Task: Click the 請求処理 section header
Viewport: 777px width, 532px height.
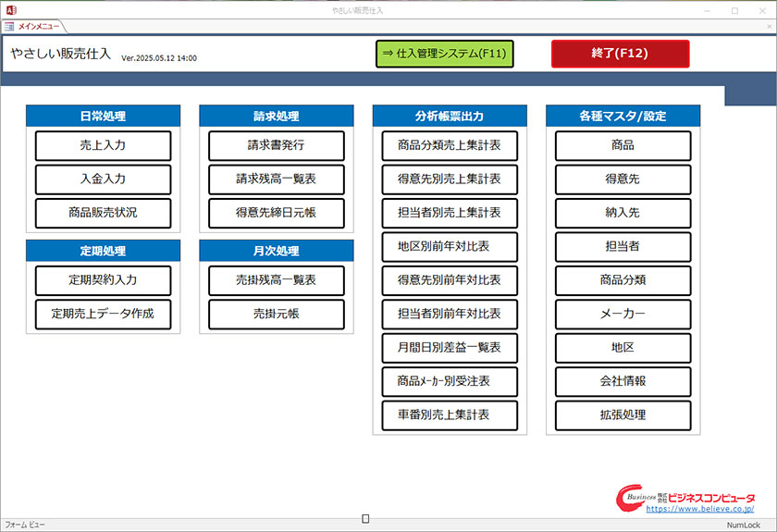Action: tap(277, 116)
